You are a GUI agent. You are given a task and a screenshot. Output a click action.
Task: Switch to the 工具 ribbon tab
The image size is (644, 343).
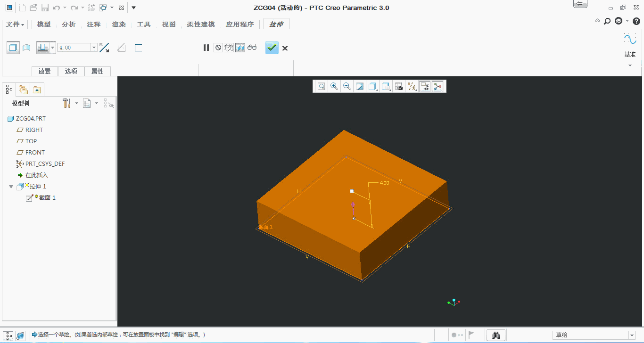[x=144, y=24]
